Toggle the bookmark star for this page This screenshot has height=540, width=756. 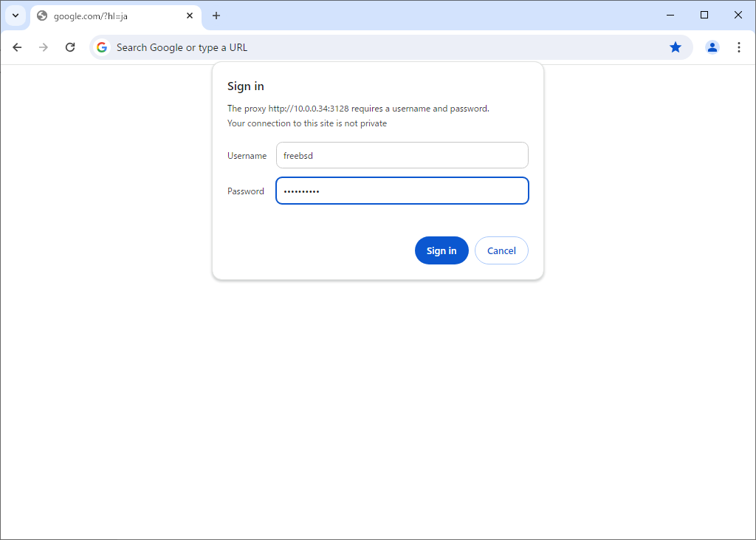point(675,47)
